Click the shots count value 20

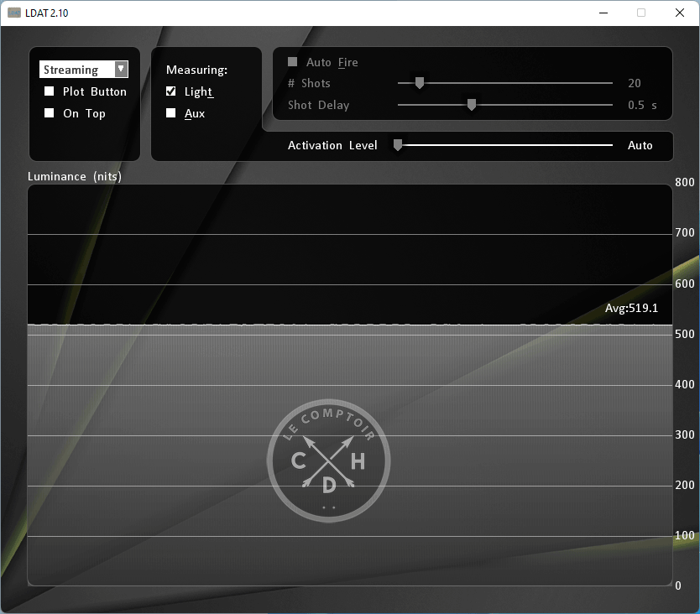(635, 83)
